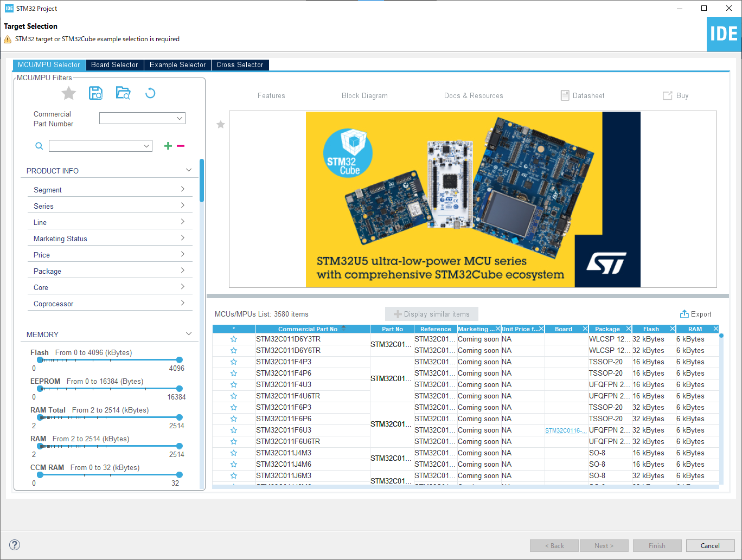Image resolution: width=742 pixels, height=560 pixels.
Task: Favorite STM32C011J4M3 with its star
Action: [x=234, y=453]
